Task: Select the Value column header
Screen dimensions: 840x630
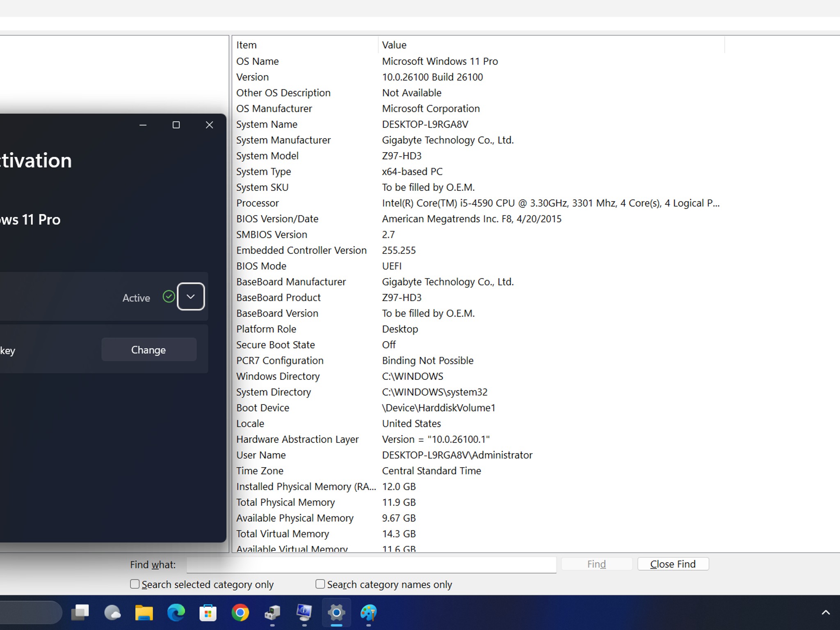Action: [x=551, y=45]
